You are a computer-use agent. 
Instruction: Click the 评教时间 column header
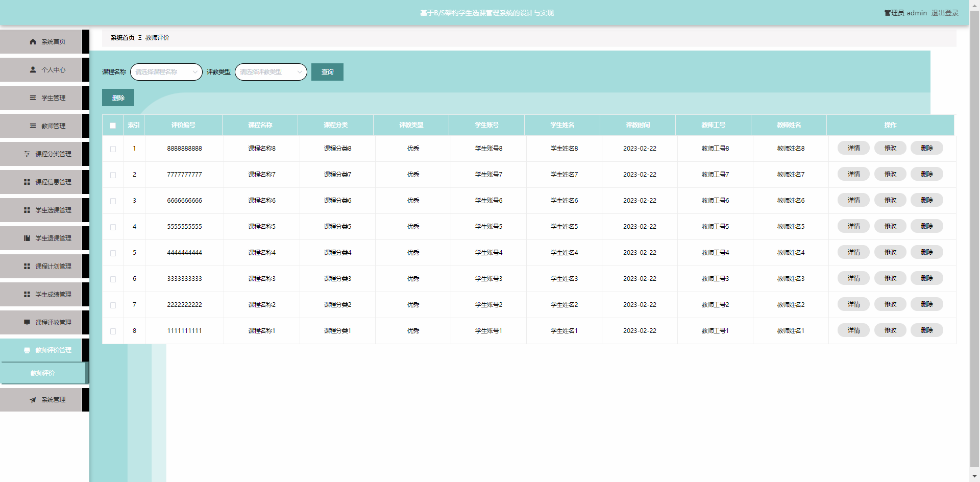(638, 125)
